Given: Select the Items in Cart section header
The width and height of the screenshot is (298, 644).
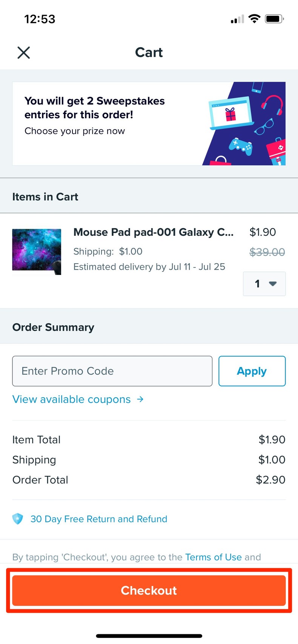Looking at the screenshot, I should [x=45, y=197].
